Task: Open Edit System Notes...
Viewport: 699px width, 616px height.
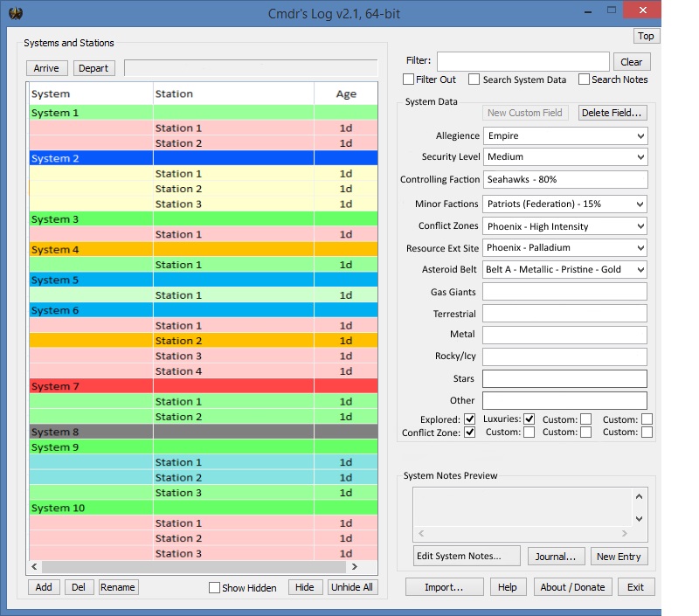Action: point(467,556)
